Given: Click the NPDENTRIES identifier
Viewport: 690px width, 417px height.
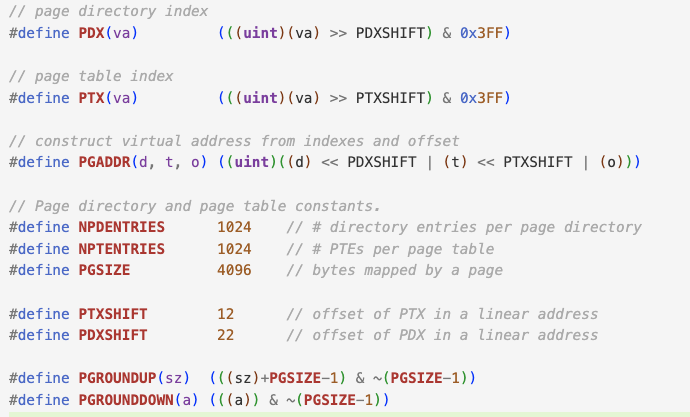Looking at the screenshot, I should [121, 227].
